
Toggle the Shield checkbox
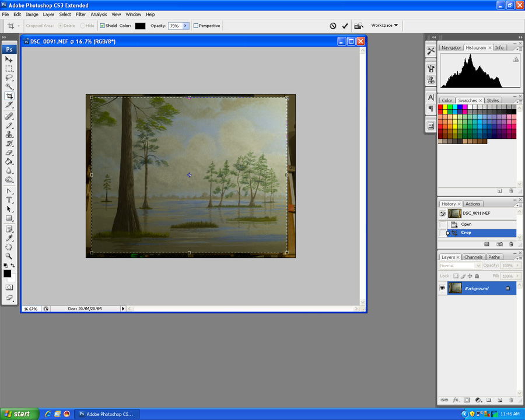[x=103, y=26]
